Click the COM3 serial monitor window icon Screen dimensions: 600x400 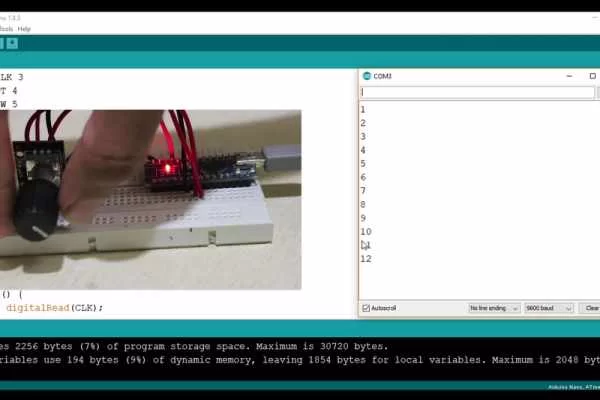point(367,76)
